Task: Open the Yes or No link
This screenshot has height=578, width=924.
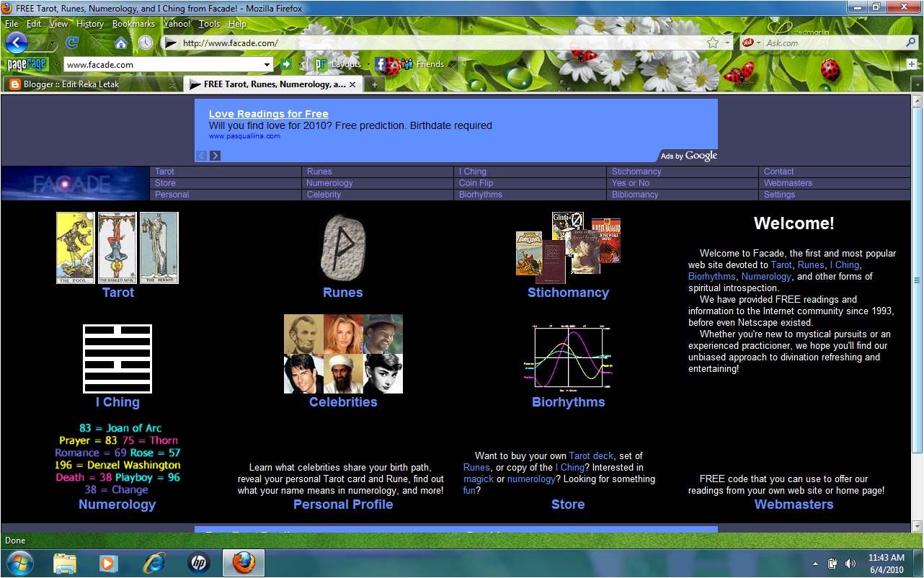Action: point(631,183)
